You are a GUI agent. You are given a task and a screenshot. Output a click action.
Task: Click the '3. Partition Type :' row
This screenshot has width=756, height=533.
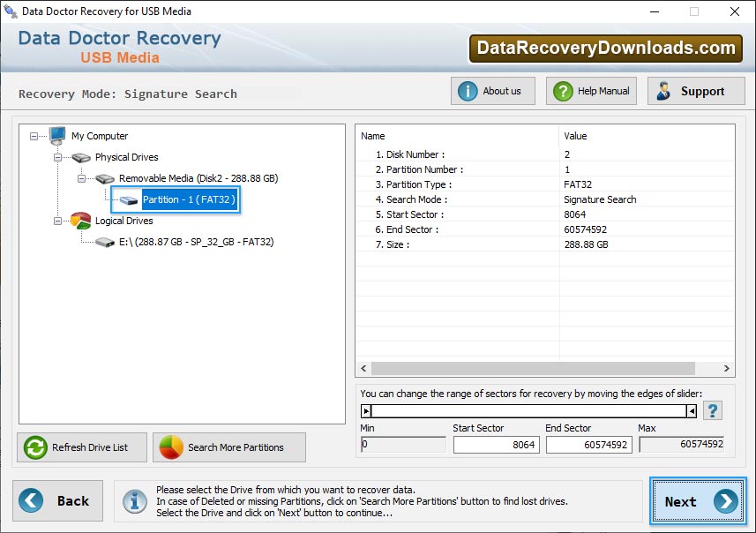pyautogui.click(x=545, y=184)
